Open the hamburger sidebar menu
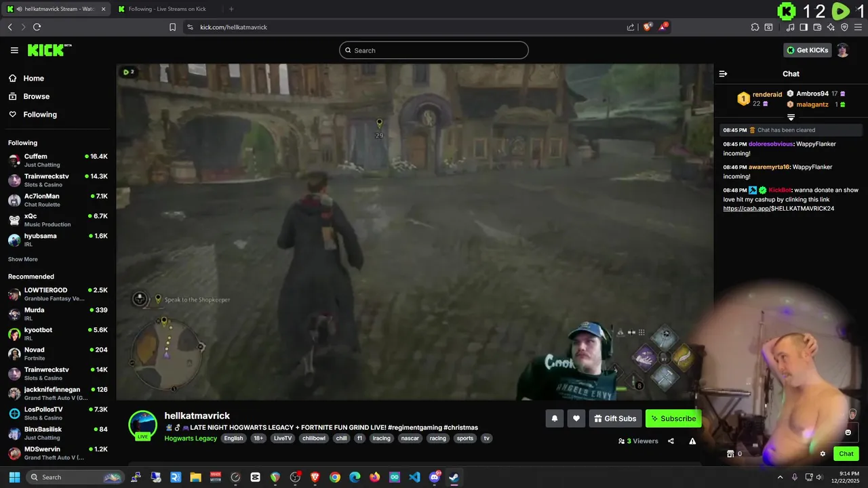 (14, 50)
